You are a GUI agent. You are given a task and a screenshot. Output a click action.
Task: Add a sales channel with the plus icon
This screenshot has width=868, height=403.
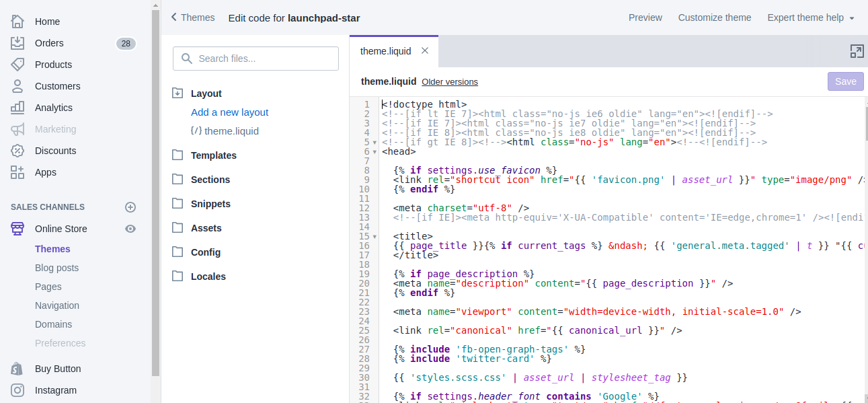130,207
